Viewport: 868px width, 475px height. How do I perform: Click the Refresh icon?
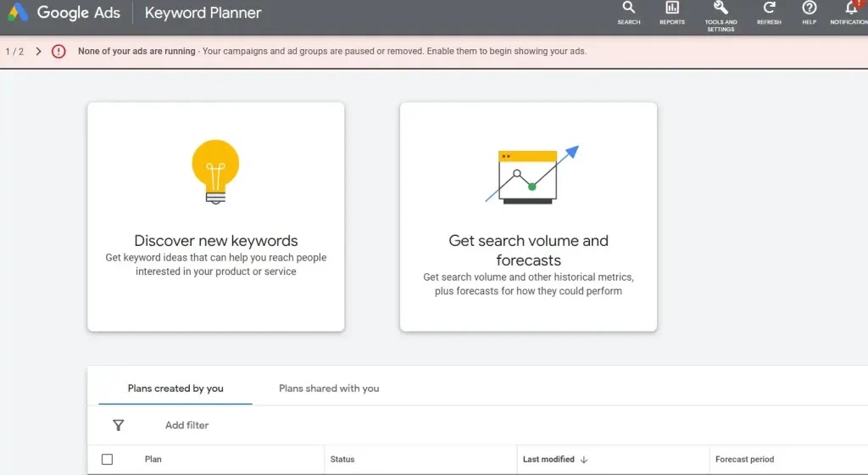click(769, 9)
